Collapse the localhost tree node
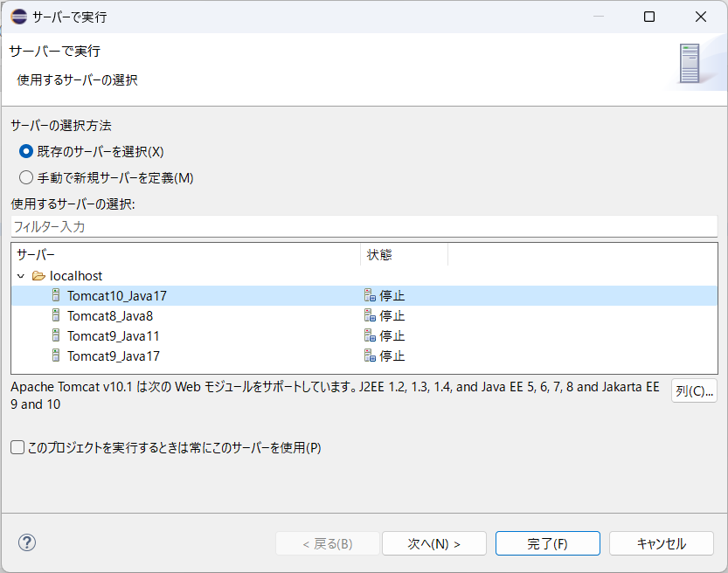728x573 pixels. tap(21, 276)
